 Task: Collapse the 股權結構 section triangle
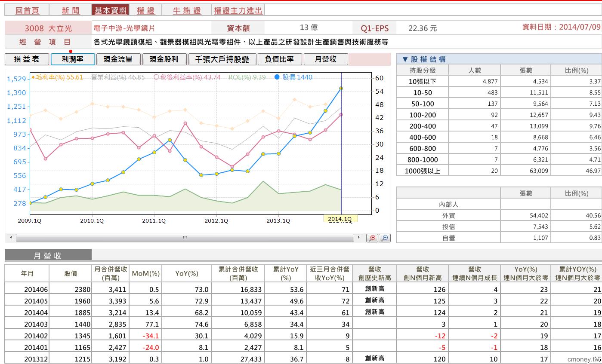pyautogui.click(x=404, y=59)
